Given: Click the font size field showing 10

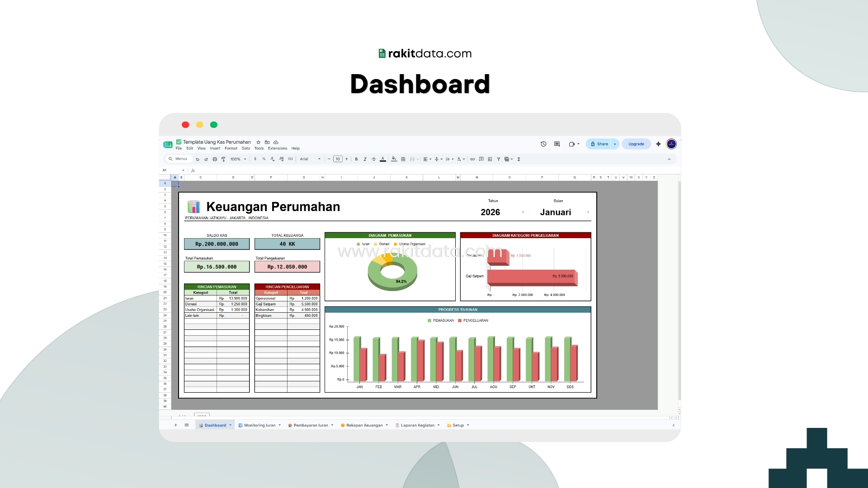Looking at the screenshot, I should coord(338,159).
